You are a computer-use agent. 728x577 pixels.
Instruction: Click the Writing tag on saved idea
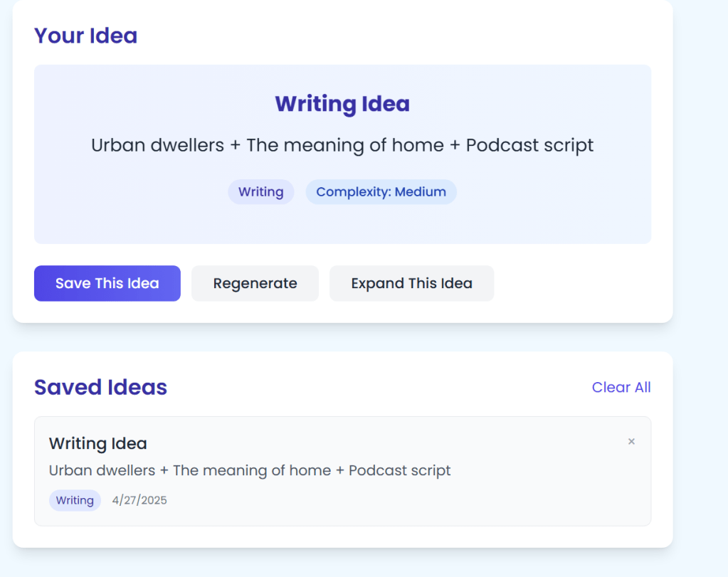75,500
